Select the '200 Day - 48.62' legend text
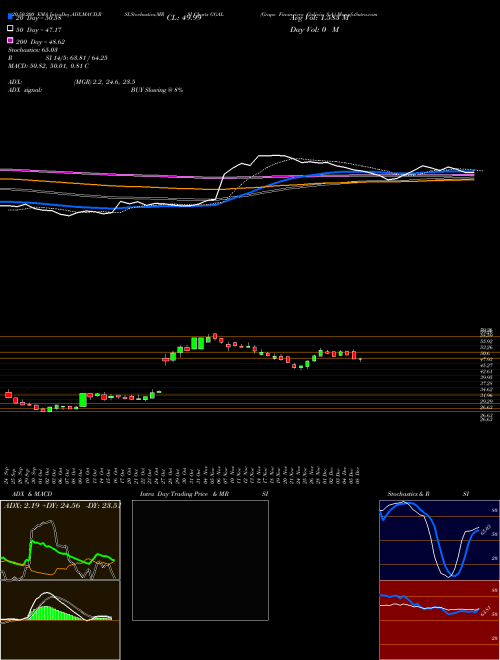Viewport: 500px width, 660px height. click(x=40, y=42)
